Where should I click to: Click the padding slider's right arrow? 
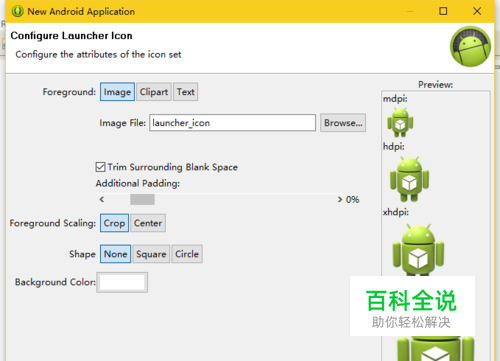340,200
